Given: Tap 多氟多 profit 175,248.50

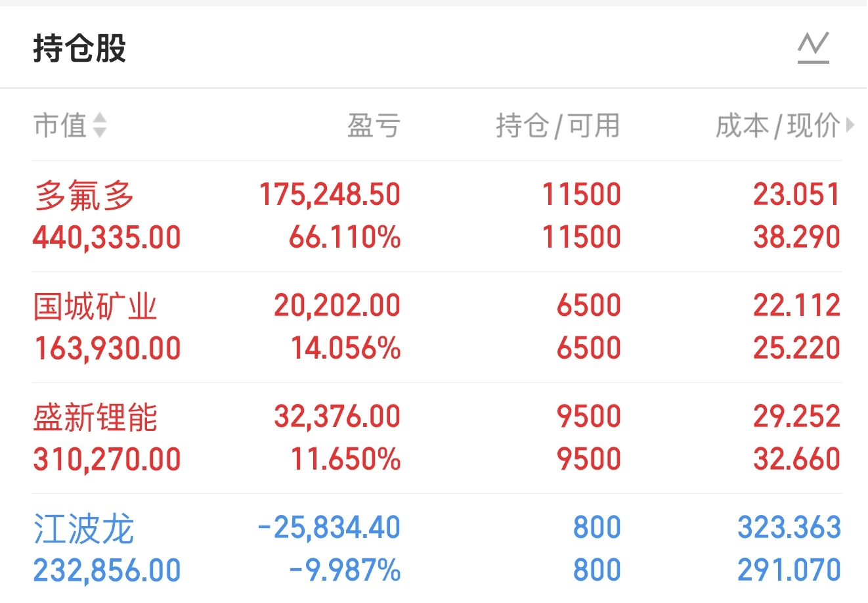Looking at the screenshot, I should point(330,195).
